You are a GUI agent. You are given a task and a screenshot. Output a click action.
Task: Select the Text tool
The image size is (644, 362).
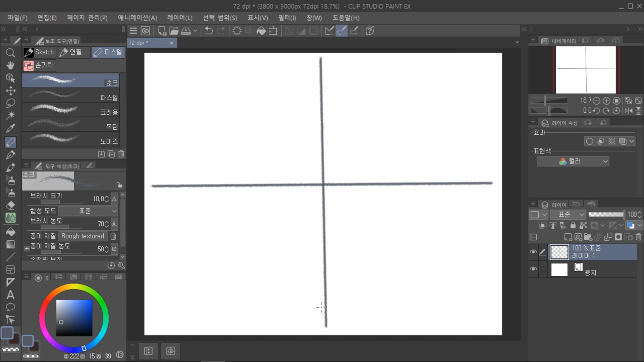pyautogui.click(x=10, y=295)
